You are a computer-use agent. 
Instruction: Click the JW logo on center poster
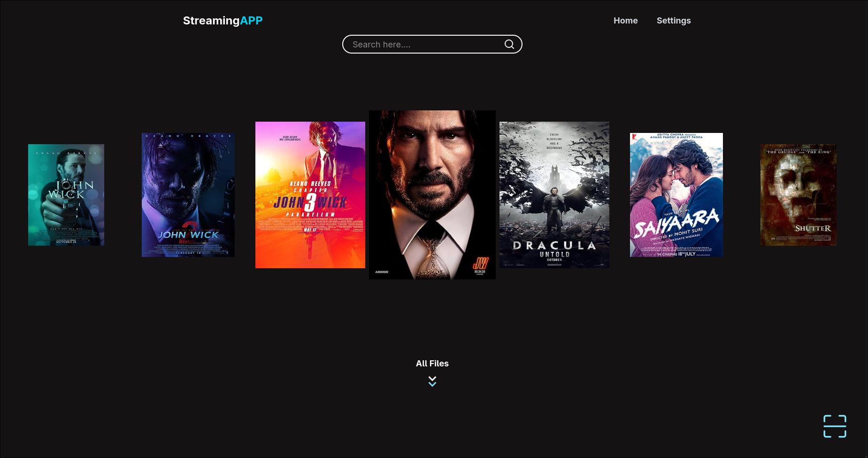click(x=480, y=264)
